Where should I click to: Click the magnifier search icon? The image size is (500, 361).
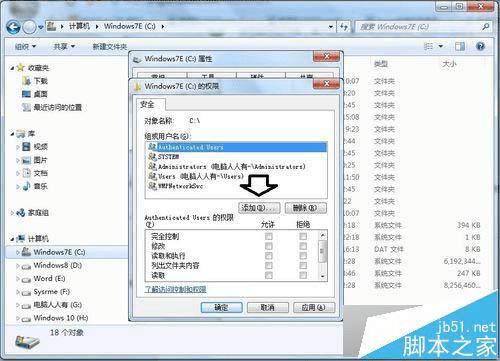486,26
